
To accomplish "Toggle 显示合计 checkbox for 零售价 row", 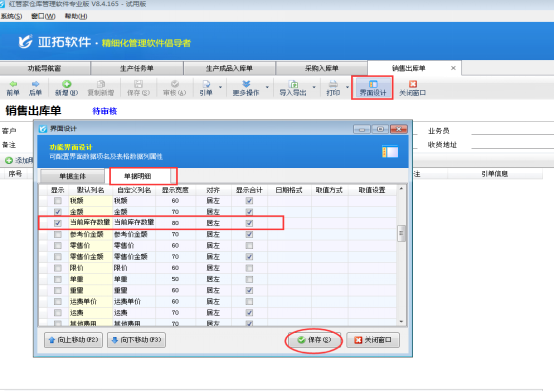I will [249, 245].
